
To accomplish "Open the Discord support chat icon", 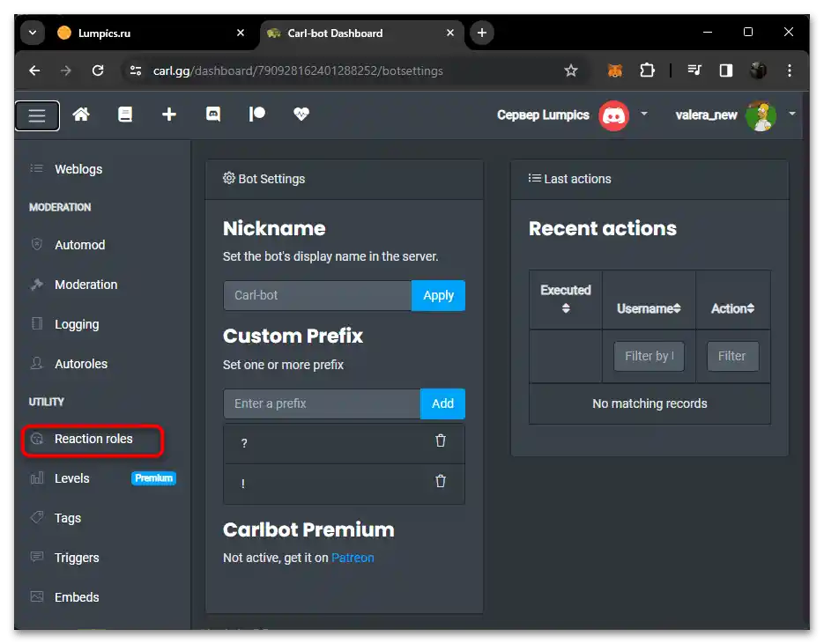I will [x=213, y=114].
